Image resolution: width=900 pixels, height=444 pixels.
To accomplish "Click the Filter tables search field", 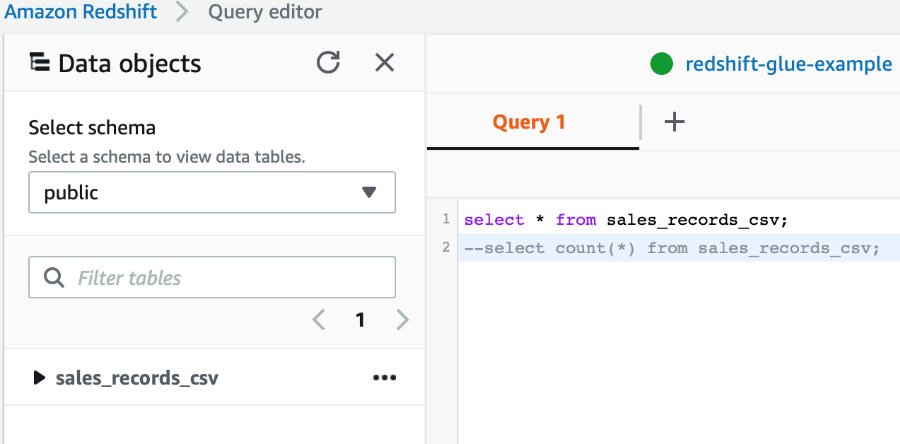I will click(x=212, y=277).
